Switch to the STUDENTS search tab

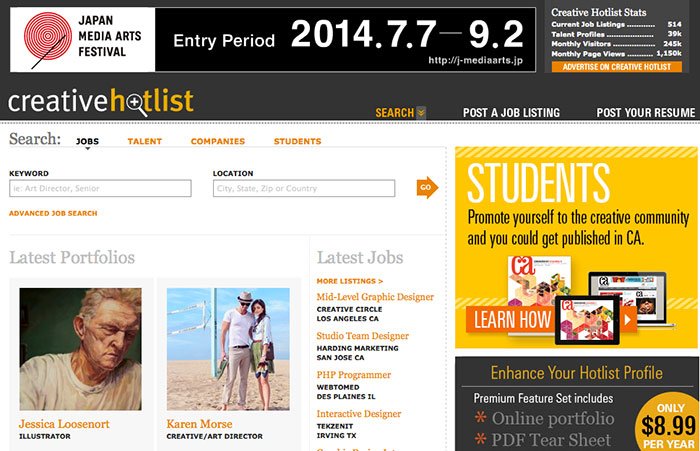tap(297, 142)
